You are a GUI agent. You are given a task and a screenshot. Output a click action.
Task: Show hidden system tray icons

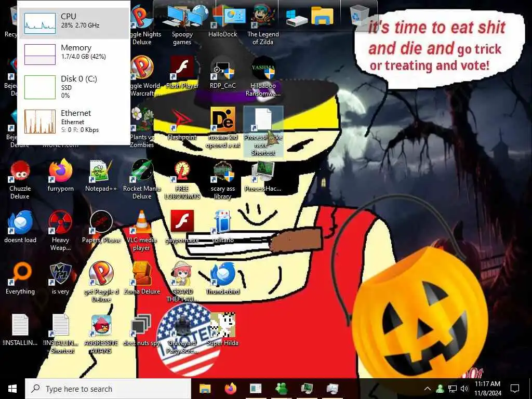(428, 389)
